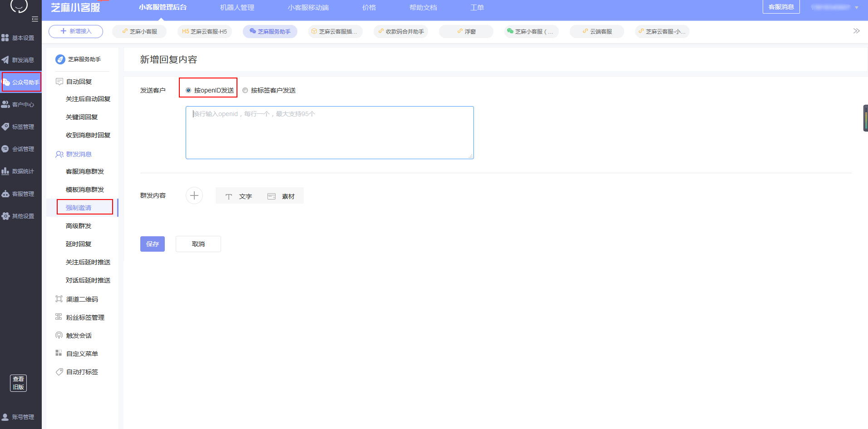Open 基本设置 in left sidebar

click(21, 38)
